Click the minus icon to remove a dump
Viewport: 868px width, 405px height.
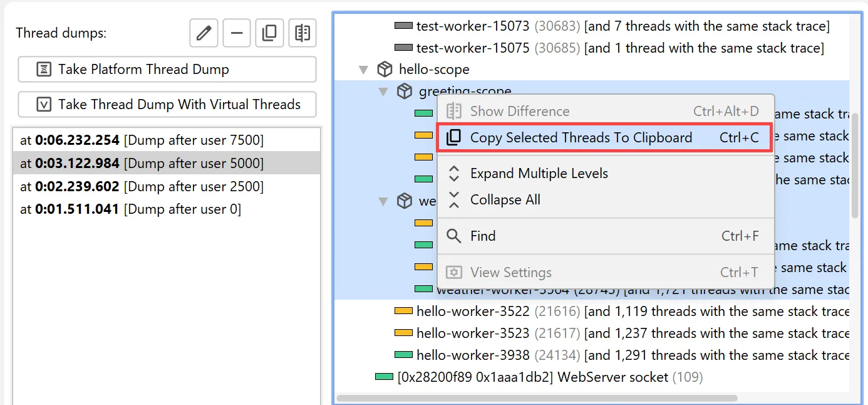[236, 34]
